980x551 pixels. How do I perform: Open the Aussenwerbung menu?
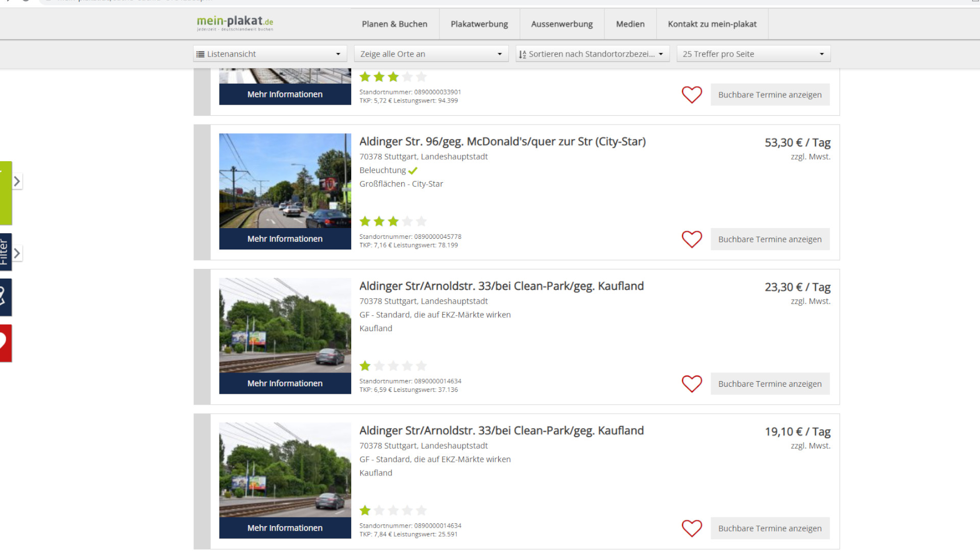point(562,24)
